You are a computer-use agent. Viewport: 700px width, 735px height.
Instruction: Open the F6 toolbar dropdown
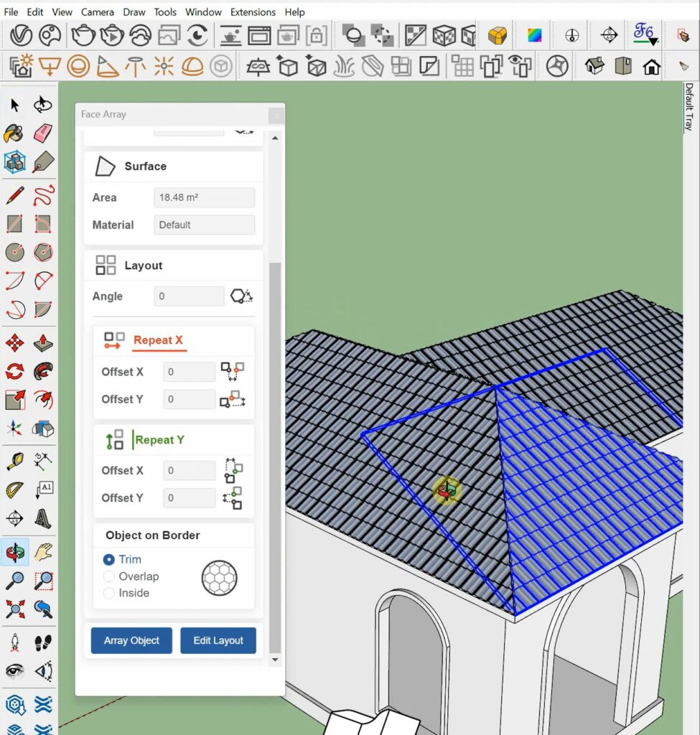[644, 34]
